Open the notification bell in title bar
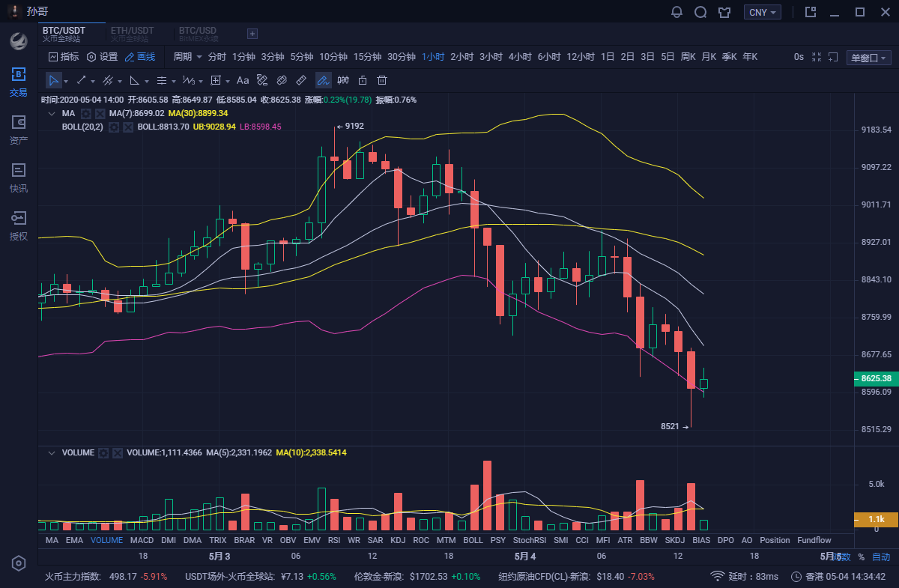Screen dimensions: 899x588 (677, 12)
